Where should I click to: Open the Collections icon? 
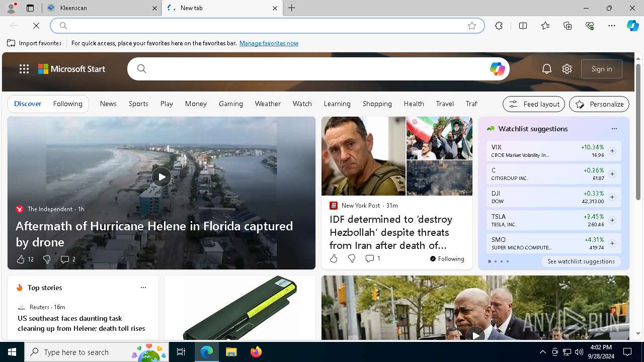(568, 26)
